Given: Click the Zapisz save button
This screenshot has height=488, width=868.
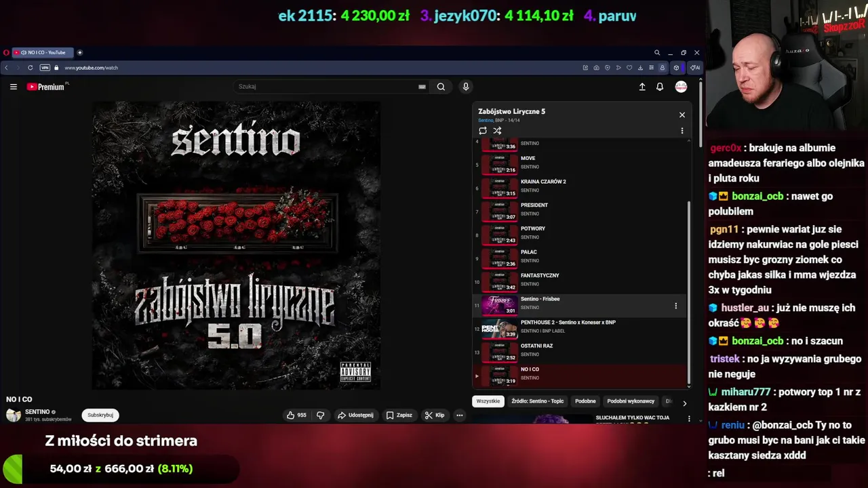Looking at the screenshot, I should tap(399, 415).
